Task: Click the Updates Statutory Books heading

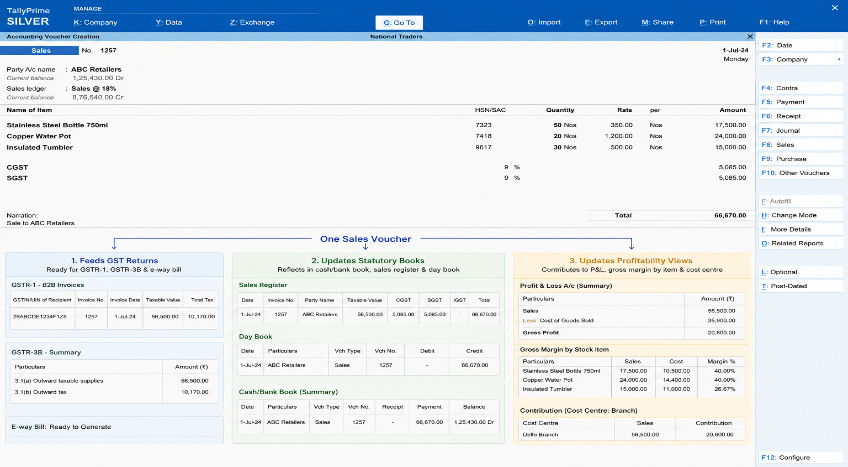Action: click(368, 261)
